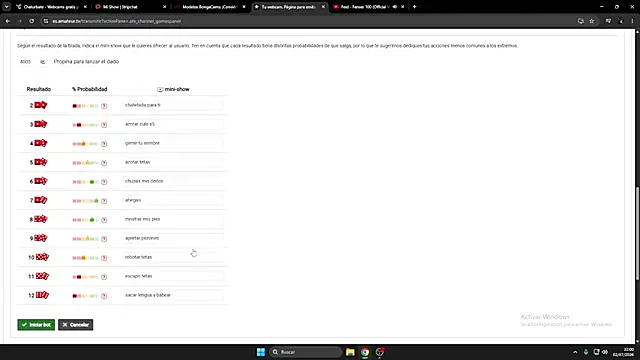
Task: Click the mini-show column header icon
Action: tap(160, 89)
